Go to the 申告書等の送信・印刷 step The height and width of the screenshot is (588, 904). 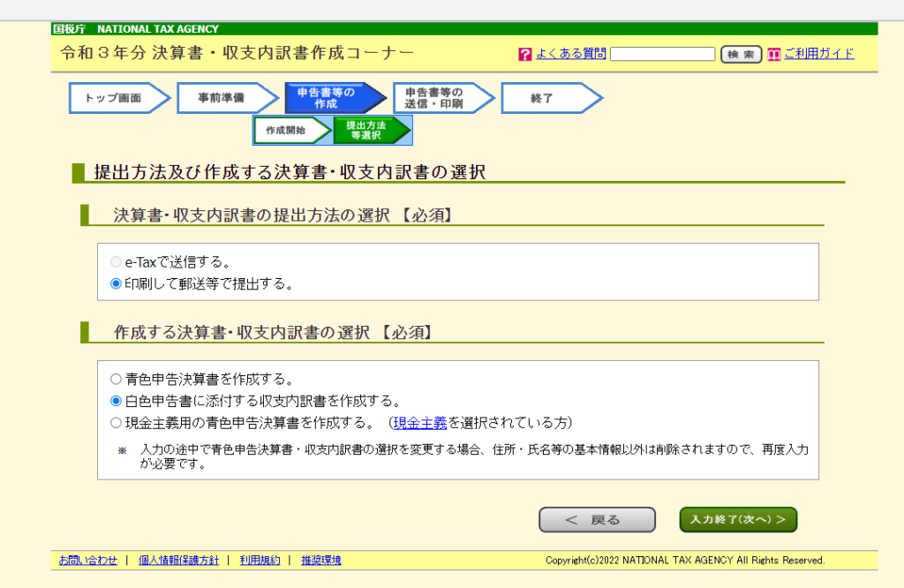coord(444,98)
